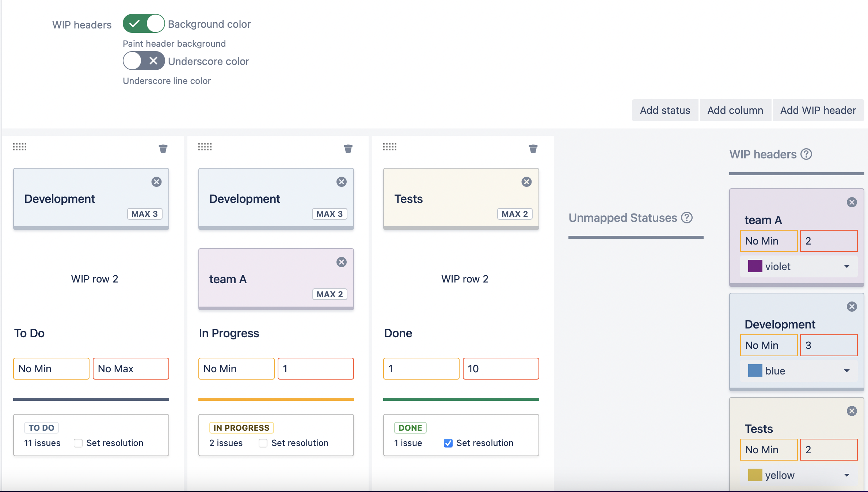
Task: Remove team A header from In Progress column
Action: tap(341, 262)
